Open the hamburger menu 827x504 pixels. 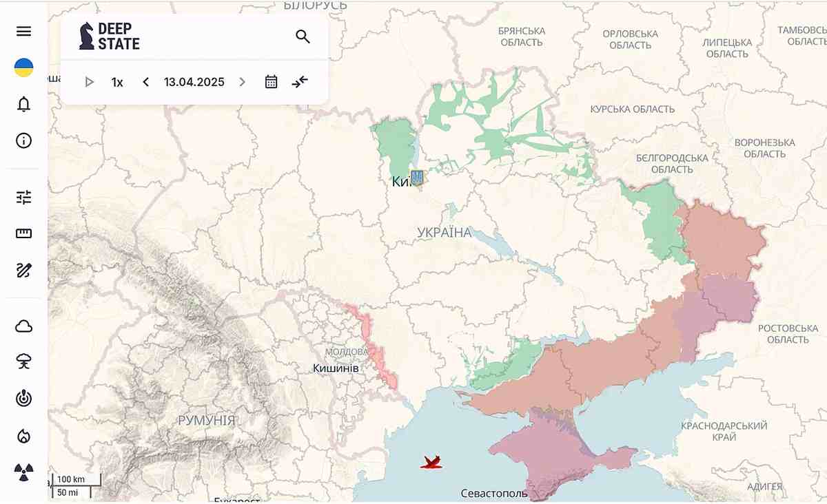pyautogui.click(x=24, y=32)
